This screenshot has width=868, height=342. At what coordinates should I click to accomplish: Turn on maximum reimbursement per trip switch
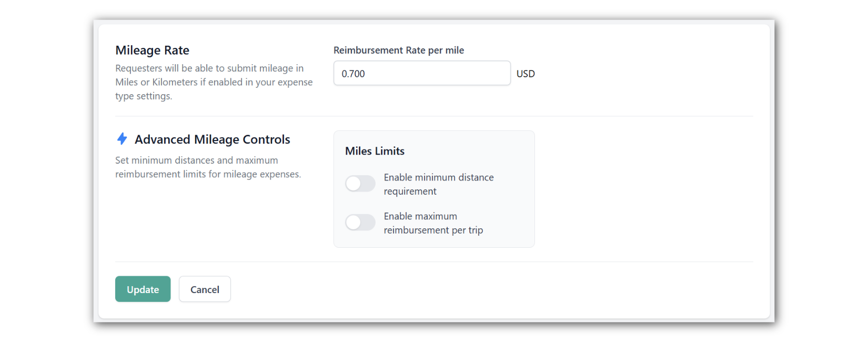360,223
